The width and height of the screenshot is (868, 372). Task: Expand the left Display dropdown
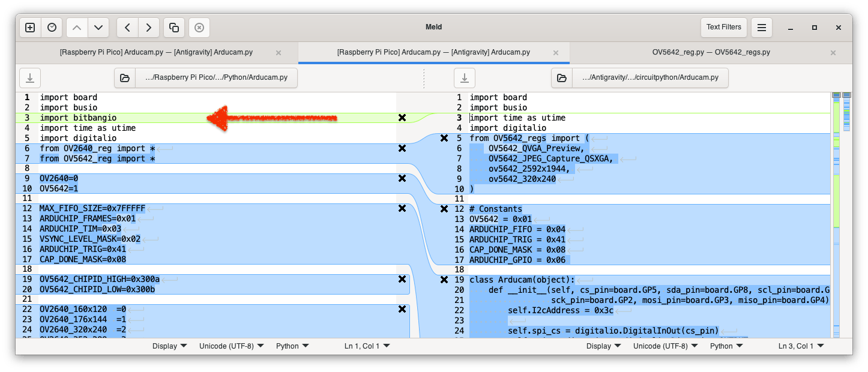pyautogui.click(x=169, y=346)
